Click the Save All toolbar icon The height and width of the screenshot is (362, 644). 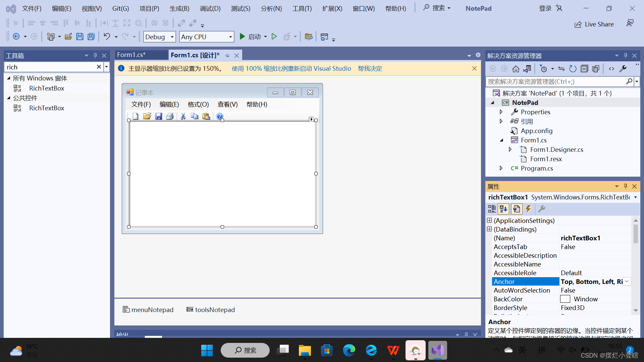click(91, 37)
